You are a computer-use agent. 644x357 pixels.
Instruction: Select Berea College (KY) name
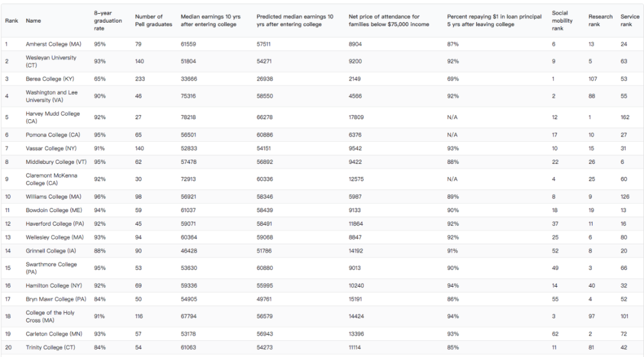(50, 79)
